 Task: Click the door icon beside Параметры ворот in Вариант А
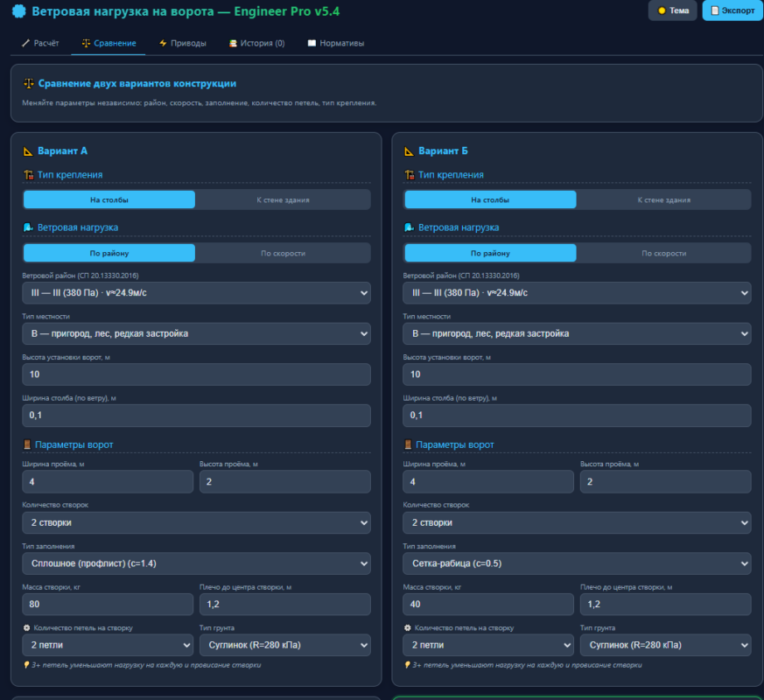pos(27,444)
